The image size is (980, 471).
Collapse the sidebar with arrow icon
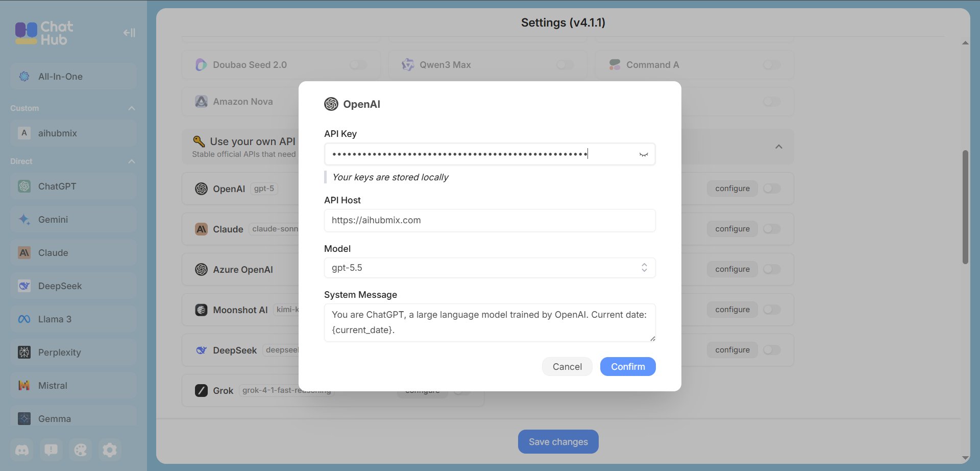coord(129,33)
